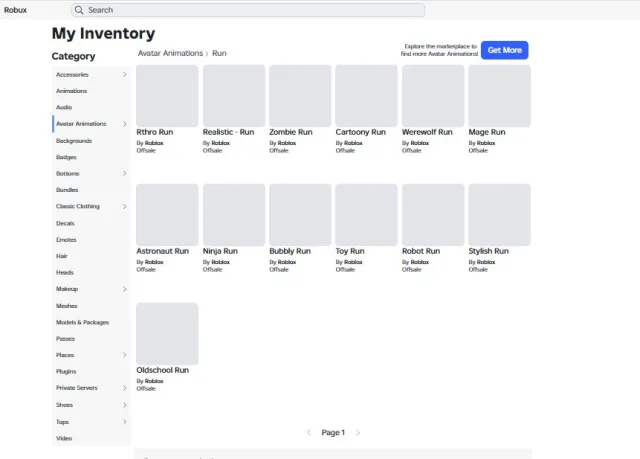Select the Shoes category
Viewport: 640px width, 459px height.
(64, 405)
